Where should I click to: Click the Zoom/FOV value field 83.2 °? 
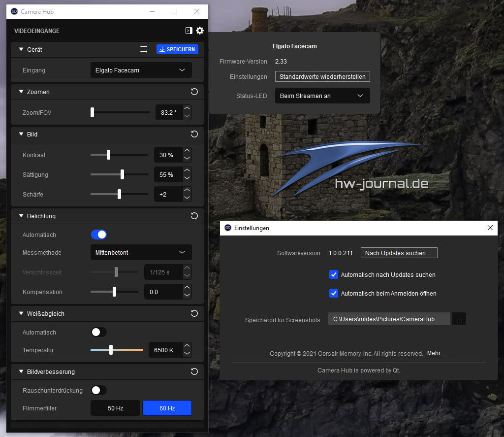tap(169, 113)
